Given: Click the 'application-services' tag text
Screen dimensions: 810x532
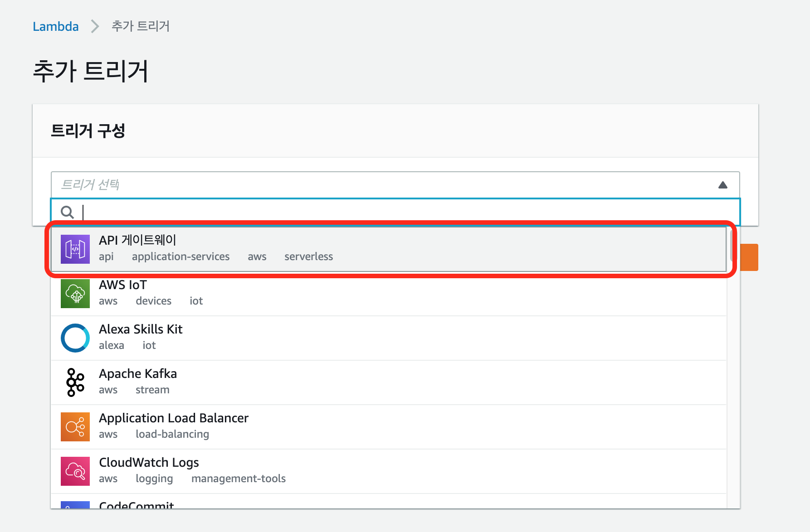Looking at the screenshot, I should tap(181, 257).
